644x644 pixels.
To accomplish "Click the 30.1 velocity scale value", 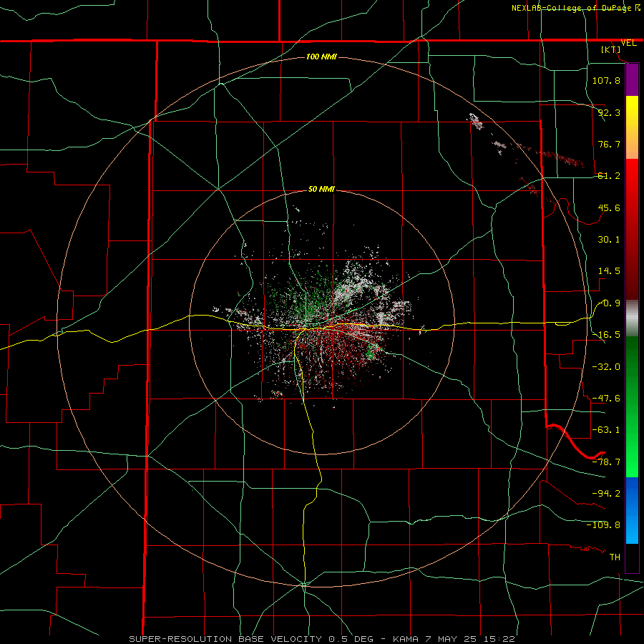I will [x=609, y=240].
